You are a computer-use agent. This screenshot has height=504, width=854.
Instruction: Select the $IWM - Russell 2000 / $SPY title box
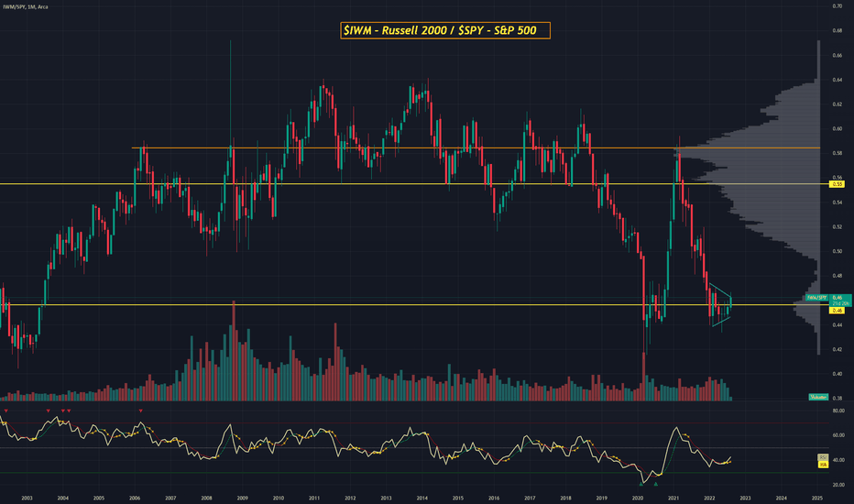click(445, 30)
